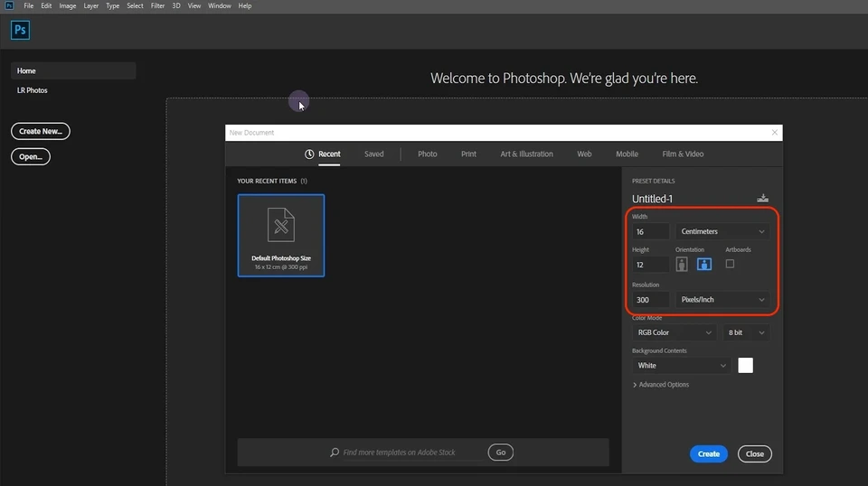Click the Find more templates search field
Image resolution: width=868 pixels, height=486 pixels.
click(x=412, y=453)
